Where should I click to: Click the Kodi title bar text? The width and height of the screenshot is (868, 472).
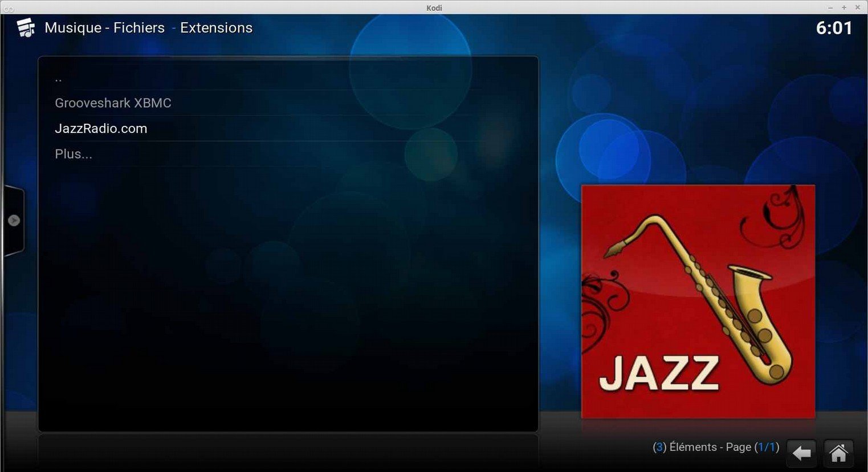[x=434, y=7]
